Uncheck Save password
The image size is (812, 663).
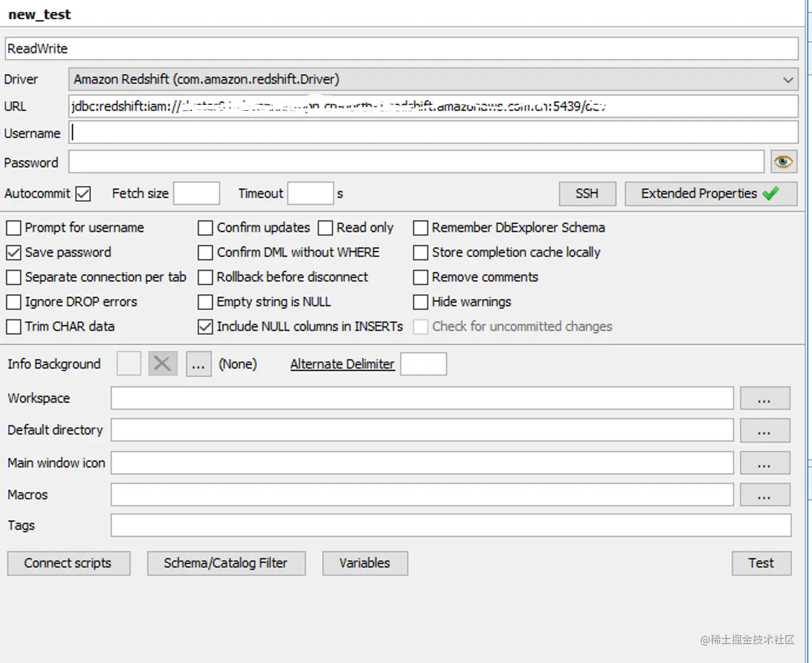pyautogui.click(x=14, y=253)
